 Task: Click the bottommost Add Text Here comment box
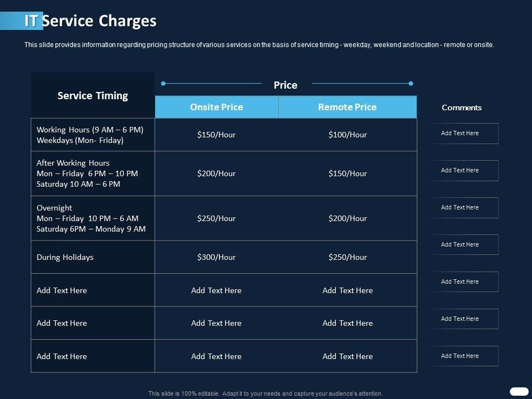463,356
